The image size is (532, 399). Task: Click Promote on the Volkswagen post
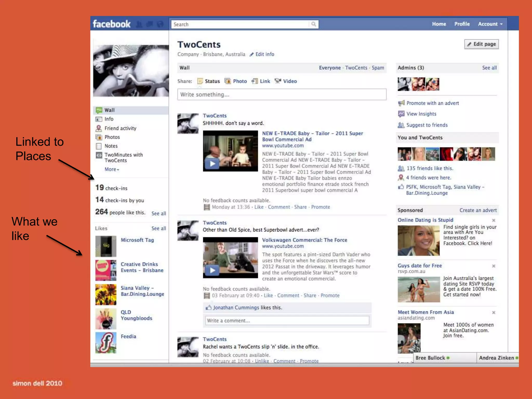(x=330, y=295)
